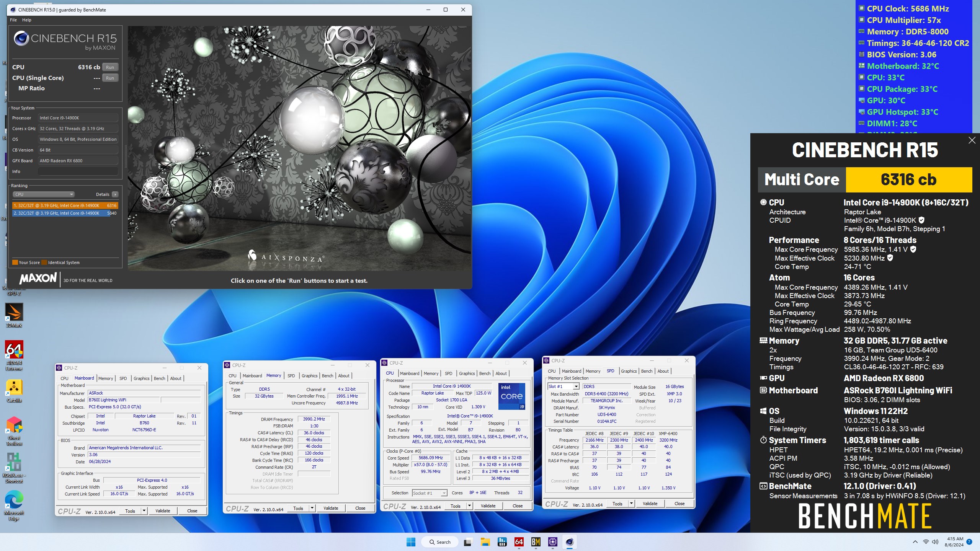Switch to Bench tab in CPU-Z Mainboard window
This screenshot has height=551, width=980.
click(x=160, y=378)
